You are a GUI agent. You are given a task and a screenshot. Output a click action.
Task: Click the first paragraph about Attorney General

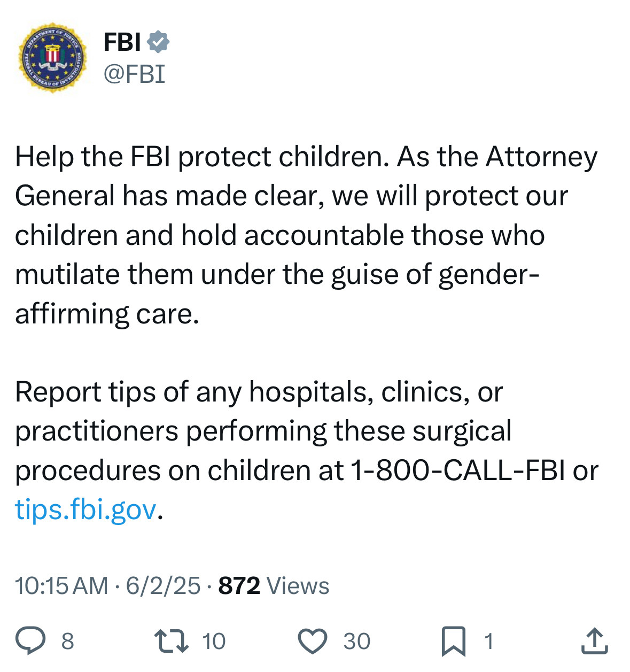tap(306, 235)
